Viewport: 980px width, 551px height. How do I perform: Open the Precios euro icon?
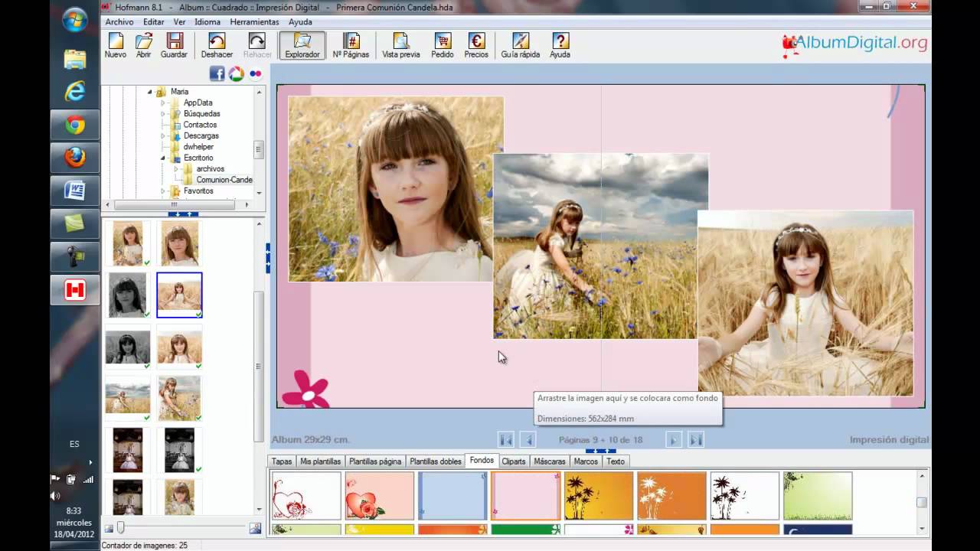476,45
